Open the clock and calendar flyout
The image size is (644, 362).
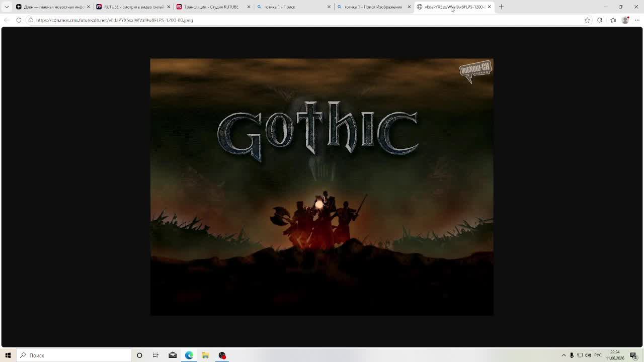click(615, 355)
